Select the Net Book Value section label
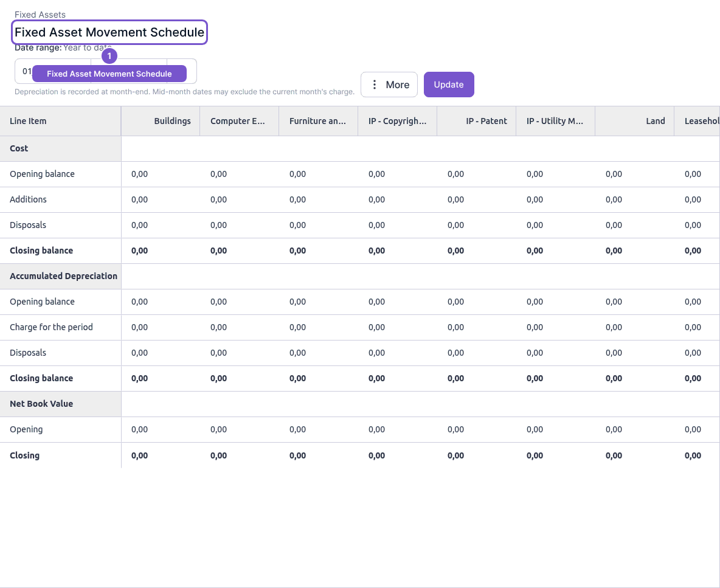This screenshot has height=588, width=720. coord(41,404)
